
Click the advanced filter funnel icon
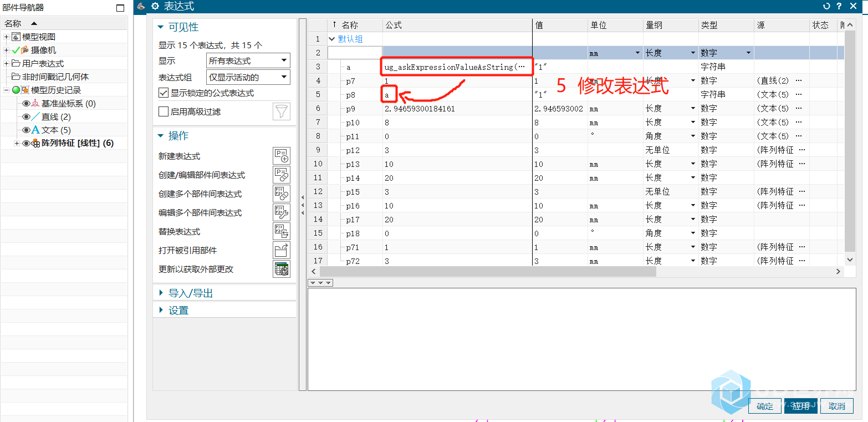point(282,111)
